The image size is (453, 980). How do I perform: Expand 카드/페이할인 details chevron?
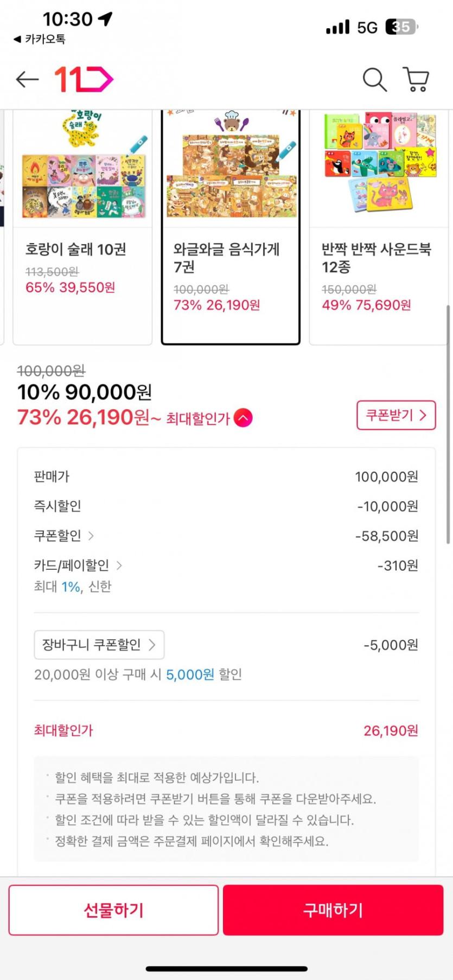click(x=119, y=565)
